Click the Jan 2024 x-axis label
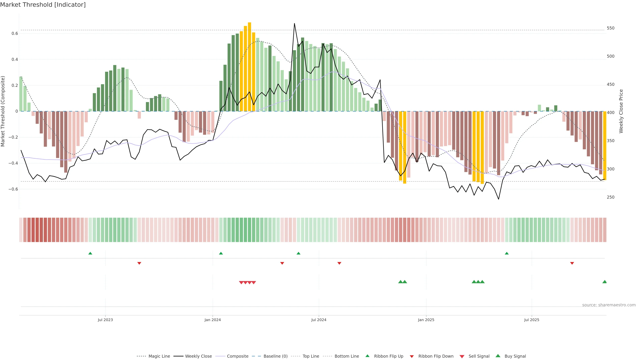Screen dimensions: 644x362 (212, 320)
